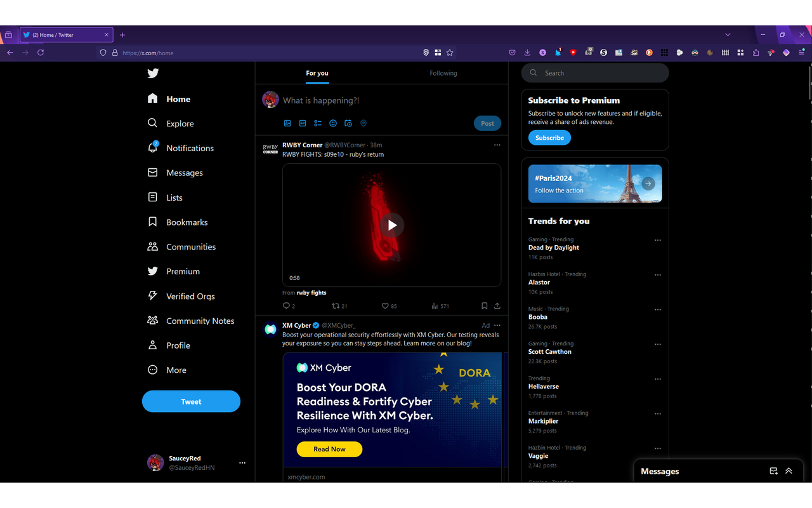
Task: Switch to the For you tab
Action: click(317, 73)
